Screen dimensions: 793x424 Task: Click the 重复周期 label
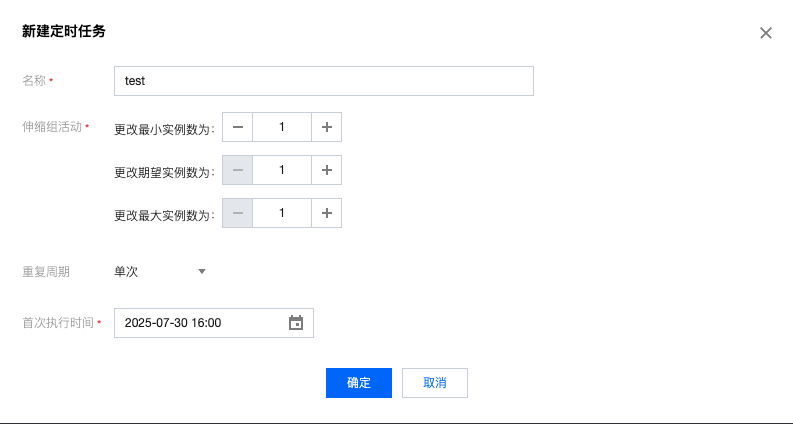point(46,271)
